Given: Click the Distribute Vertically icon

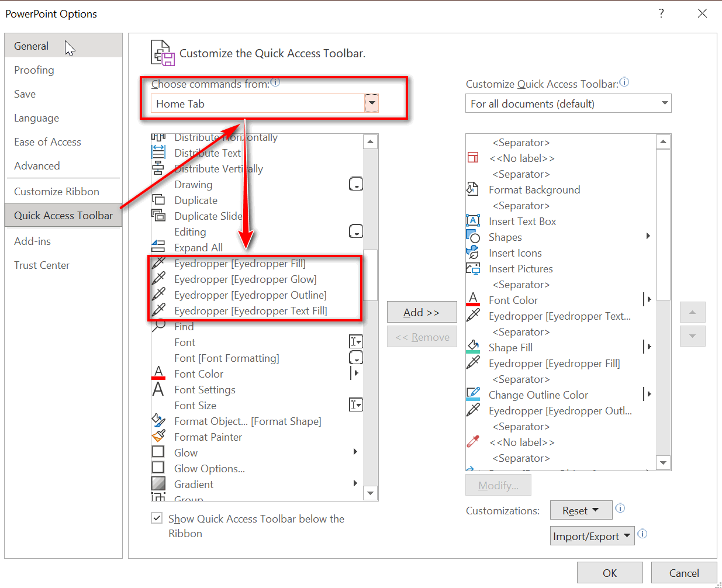Looking at the screenshot, I should [158, 168].
